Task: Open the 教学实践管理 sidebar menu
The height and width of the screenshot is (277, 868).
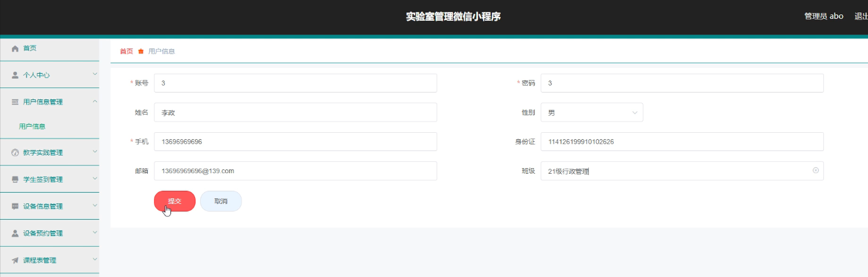Action: click(x=50, y=152)
